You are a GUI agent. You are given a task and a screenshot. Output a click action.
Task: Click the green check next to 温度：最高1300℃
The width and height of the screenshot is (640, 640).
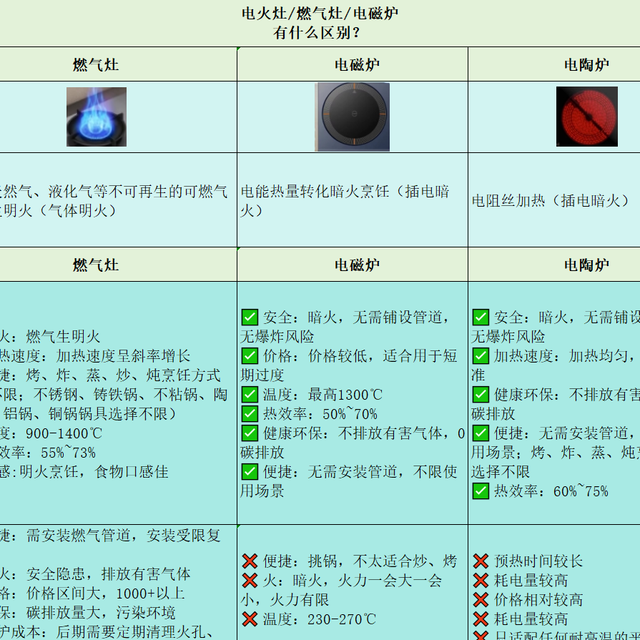pos(249,394)
